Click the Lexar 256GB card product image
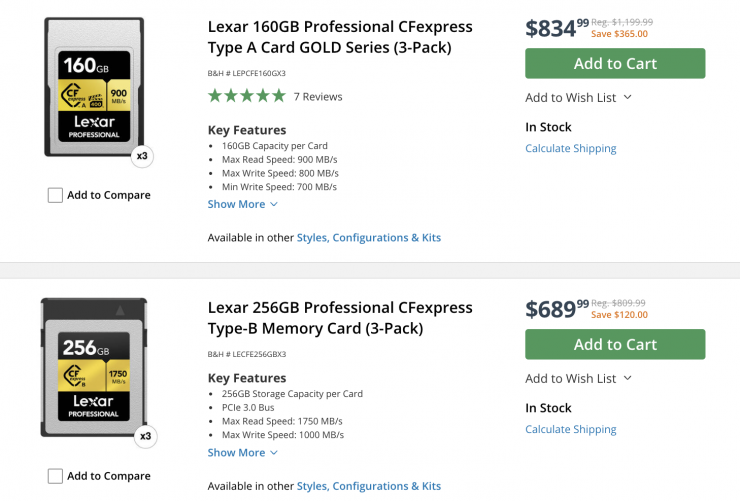Viewport: 740px width, 501px height. (93, 370)
